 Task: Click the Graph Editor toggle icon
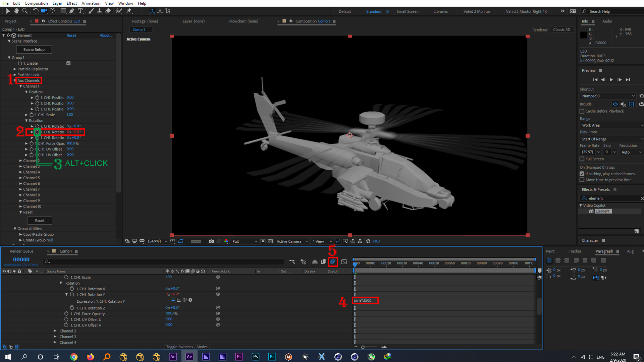point(344,262)
